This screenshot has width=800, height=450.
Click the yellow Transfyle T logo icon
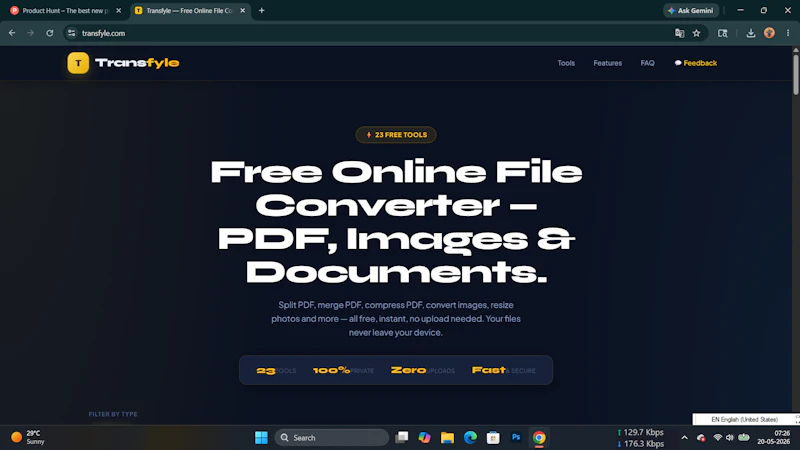point(78,63)
